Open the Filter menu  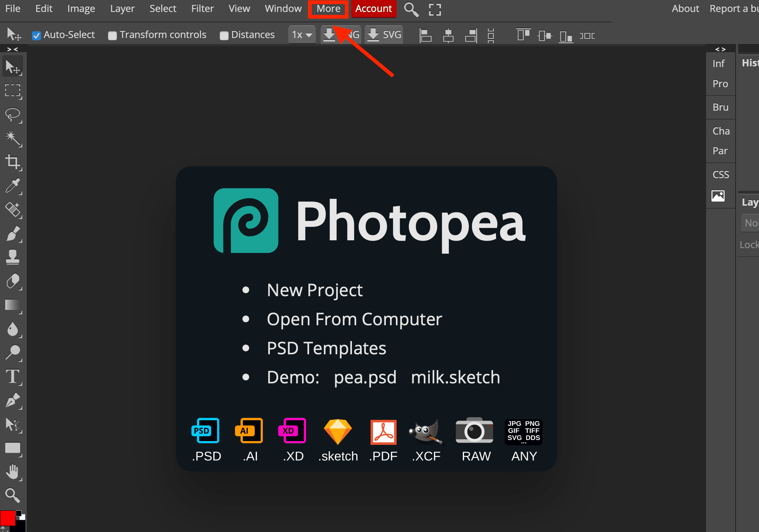[x=202, y=9]
